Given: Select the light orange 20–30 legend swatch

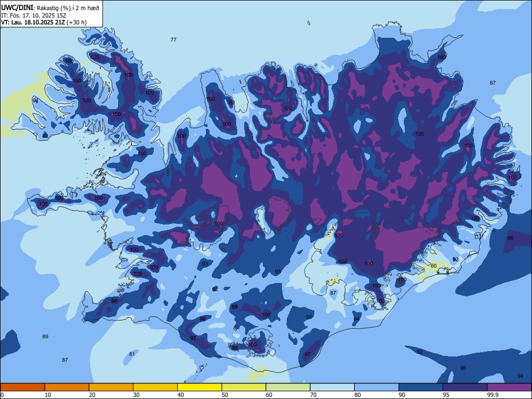Looking at the screenshot, I should tap(111, 387).
